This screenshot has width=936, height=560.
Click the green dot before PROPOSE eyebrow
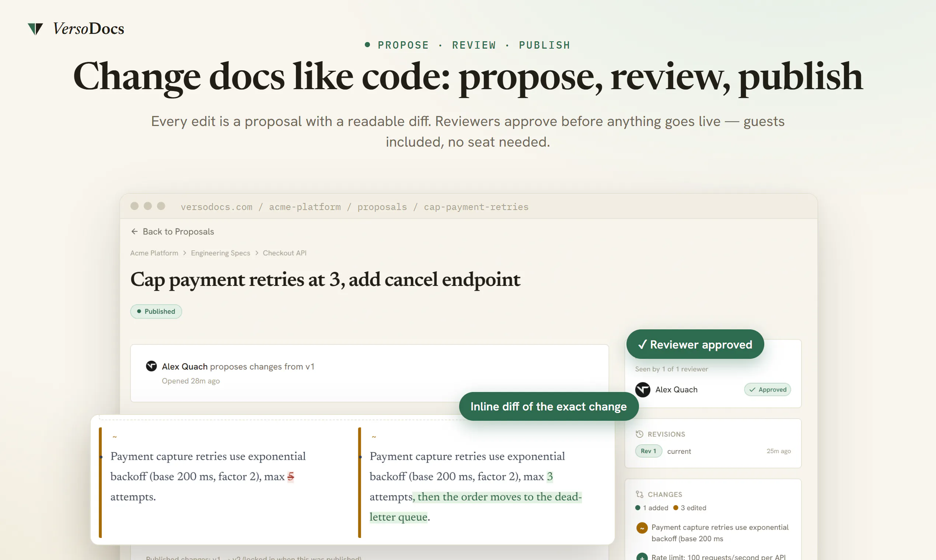[x=367, y=45]
